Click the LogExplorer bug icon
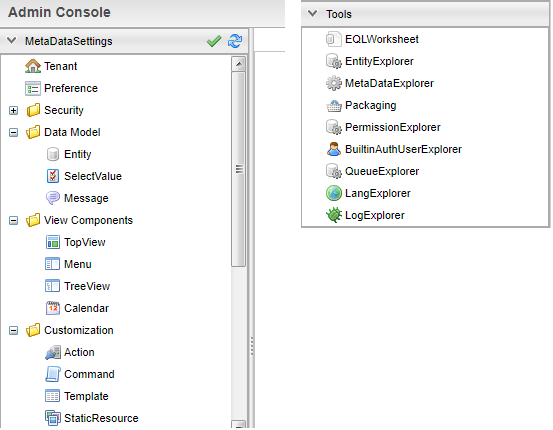The width and height of the screenshot is (553, 430). (334, 215)
